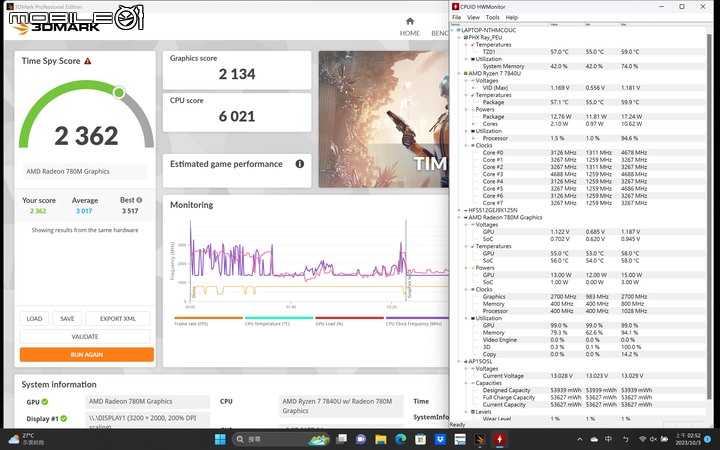Image resolution: width=720 pixels, height=450 pixels.
Task: Click the taskbar search box
Action: pyautogui.click(x=281, y=439)
